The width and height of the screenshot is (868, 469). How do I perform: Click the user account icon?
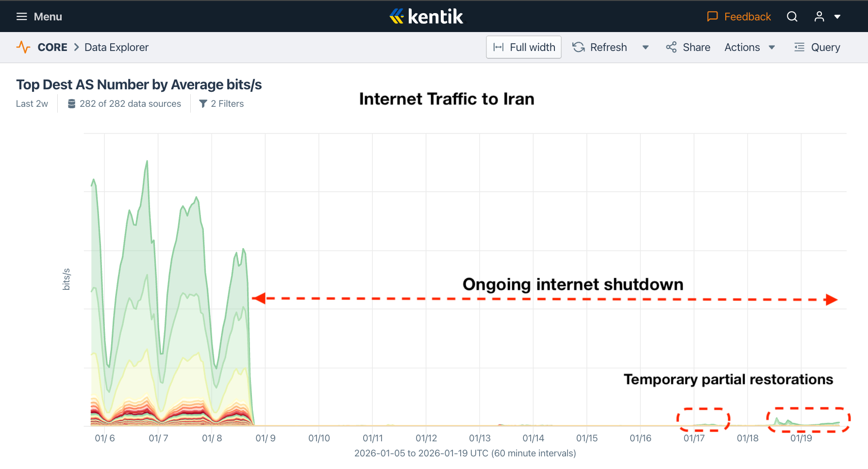pyautogui.click(x=819, y=17)
